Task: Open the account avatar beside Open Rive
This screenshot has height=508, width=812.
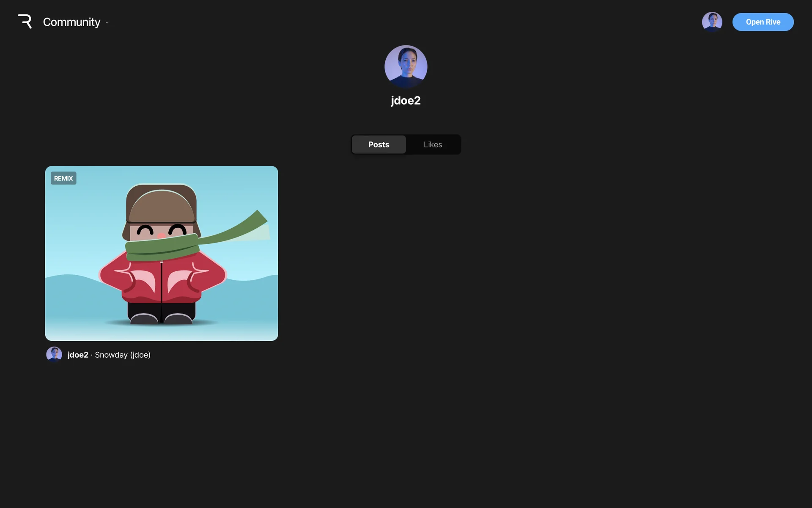Action: 712,22
